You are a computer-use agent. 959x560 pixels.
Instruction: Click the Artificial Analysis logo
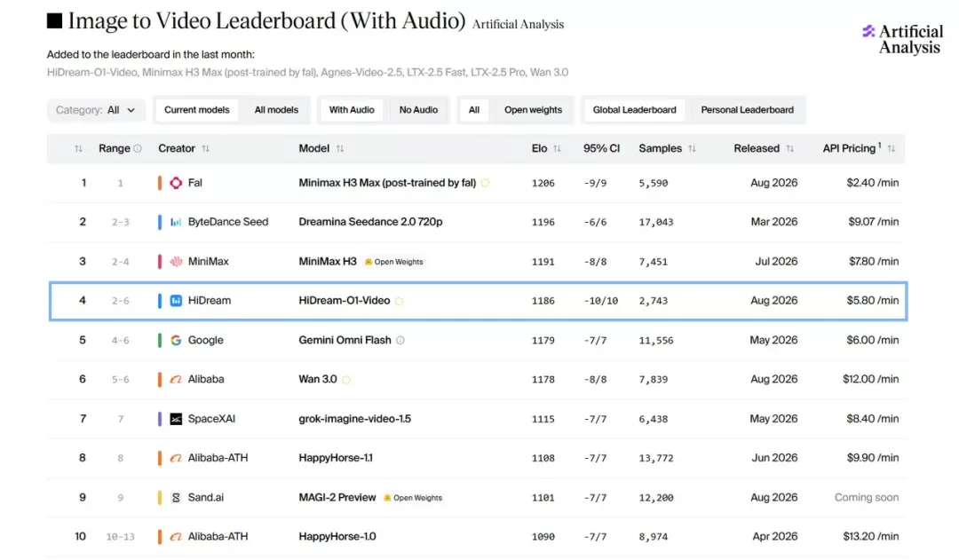903,39
